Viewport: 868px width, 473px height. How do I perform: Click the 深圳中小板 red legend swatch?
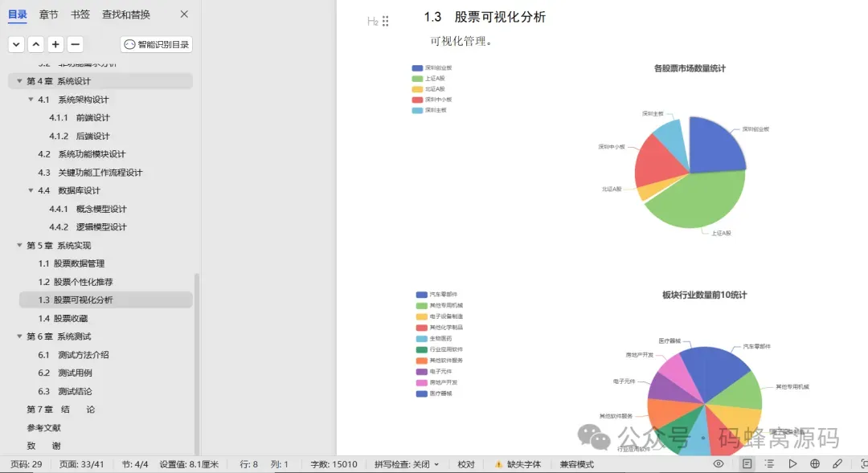coord(417,100)
